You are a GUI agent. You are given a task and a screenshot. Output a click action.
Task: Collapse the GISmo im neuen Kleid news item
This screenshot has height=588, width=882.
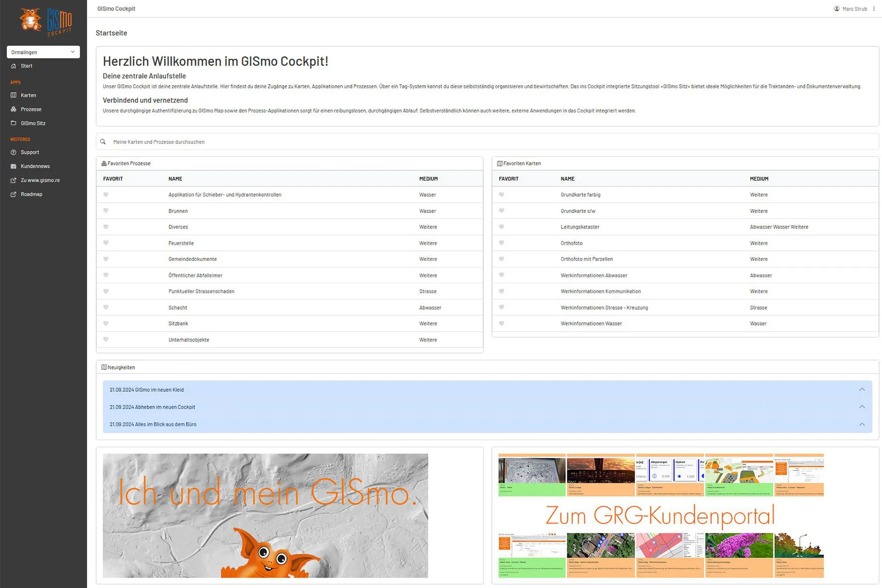coord(862,389)
